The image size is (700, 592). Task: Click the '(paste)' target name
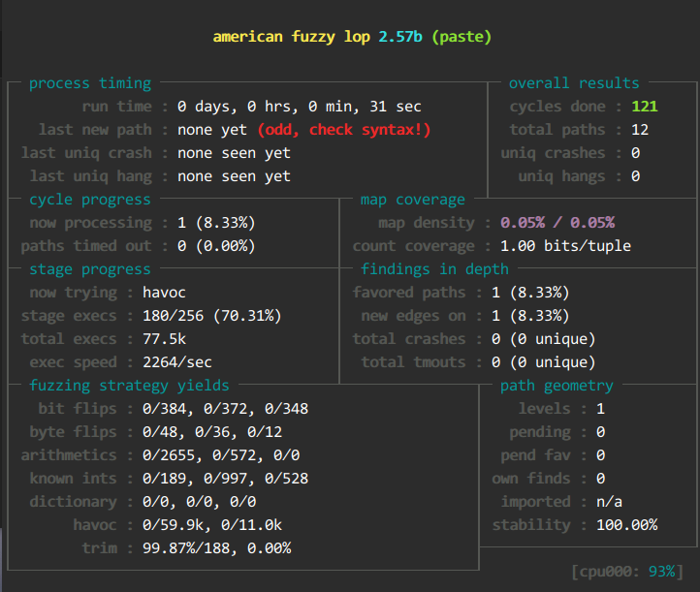pyautogui.click(x=461, y=37)
